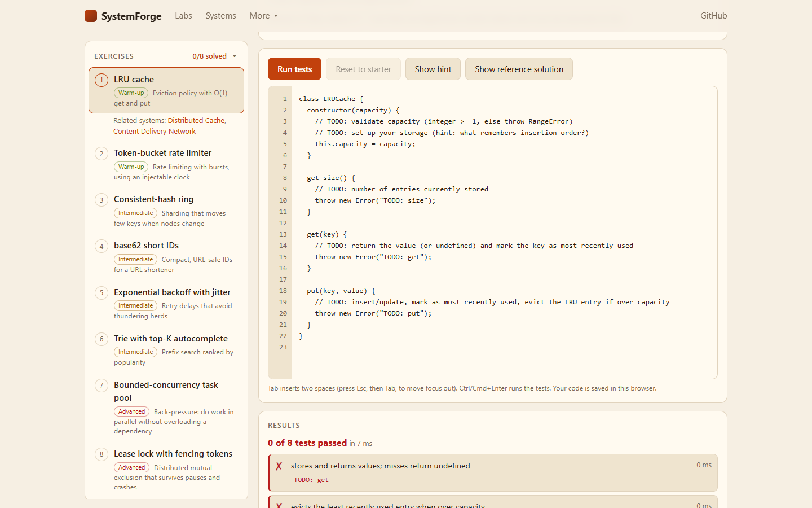
Task: Select the LRU cache exercise
Action: 166,90
